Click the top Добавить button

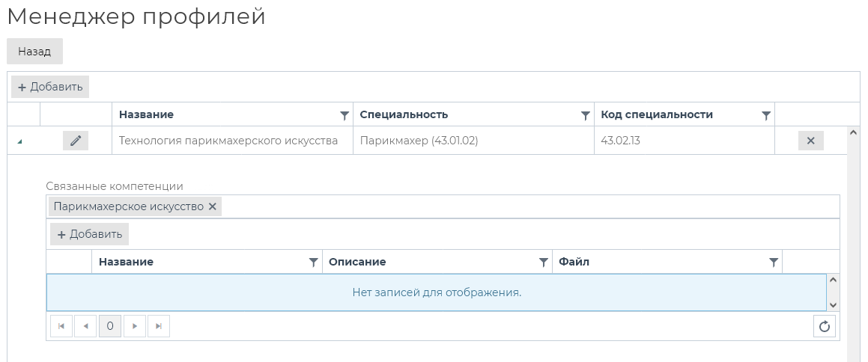click(x=50, y=87)
